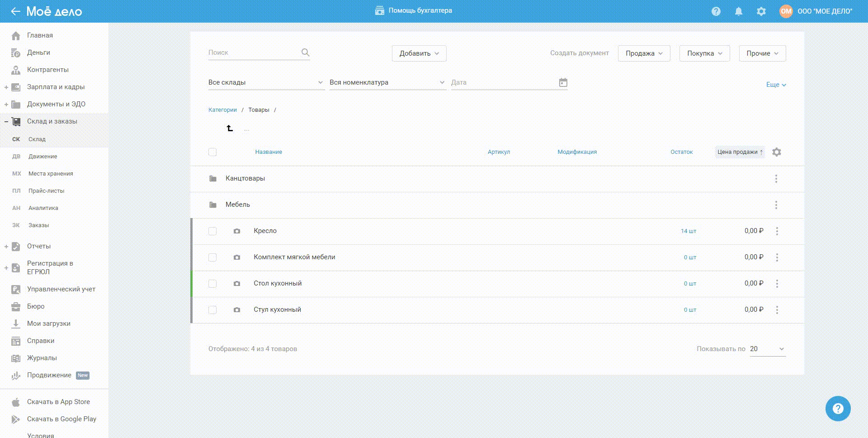Toggle the select-all header checkbox
Image resolution: width=868 pixels, height=438 pixels.
click(212, 152)
